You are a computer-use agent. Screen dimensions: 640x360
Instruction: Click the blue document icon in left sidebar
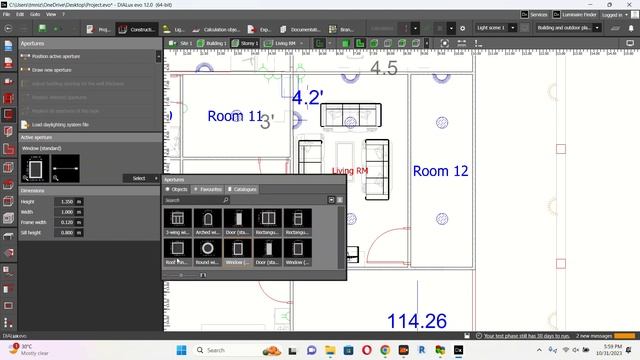tap(8, 46)
